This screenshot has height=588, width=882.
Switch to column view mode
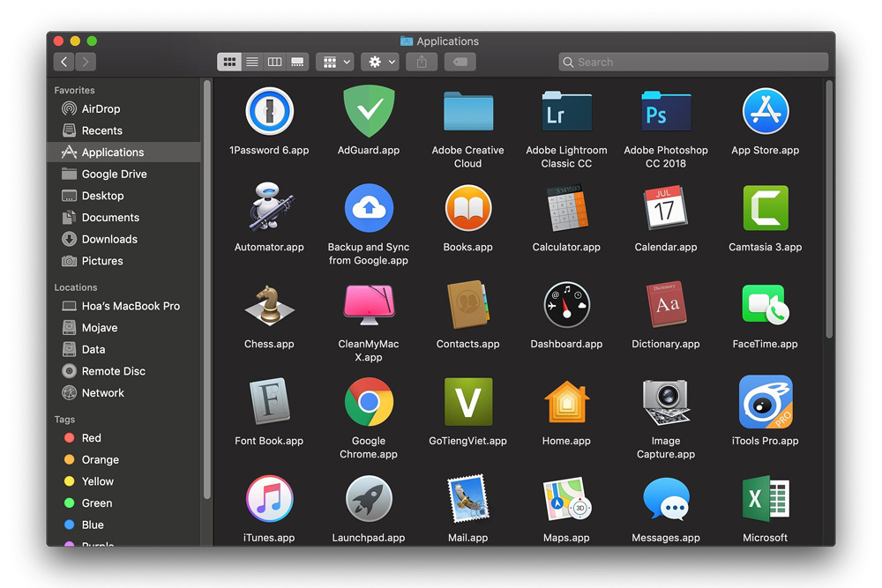click(274, 62)
